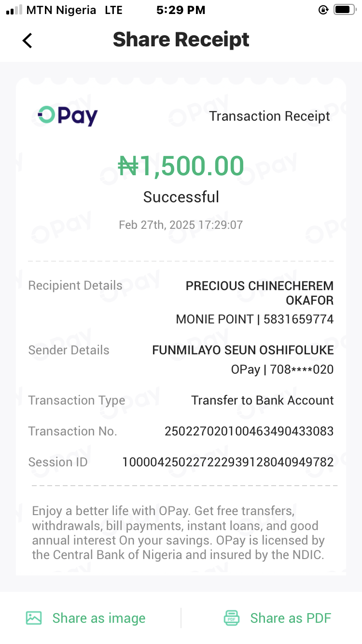
Task: Tap the cellular signal bars icon
Action: (x=14, y=10)
